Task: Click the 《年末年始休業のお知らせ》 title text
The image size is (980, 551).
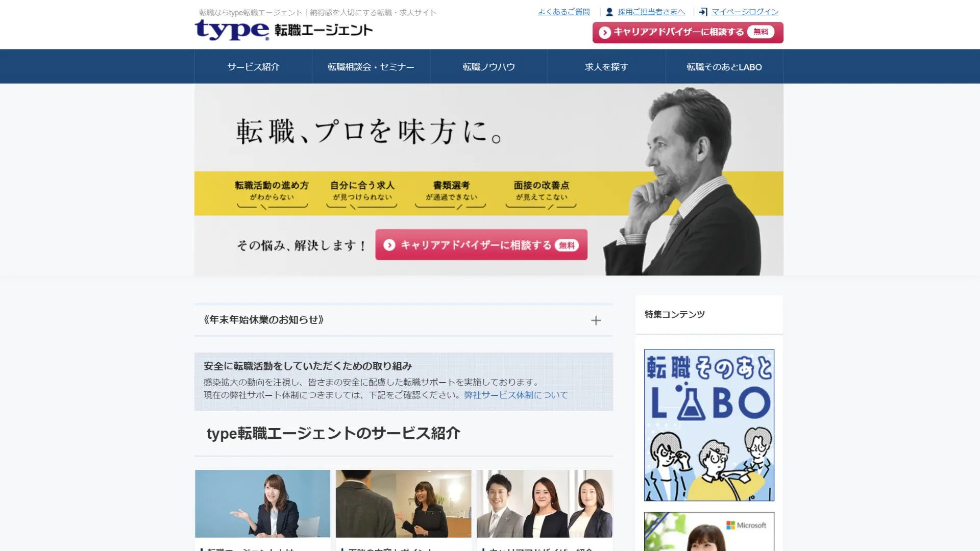Action: coord(263,320)
